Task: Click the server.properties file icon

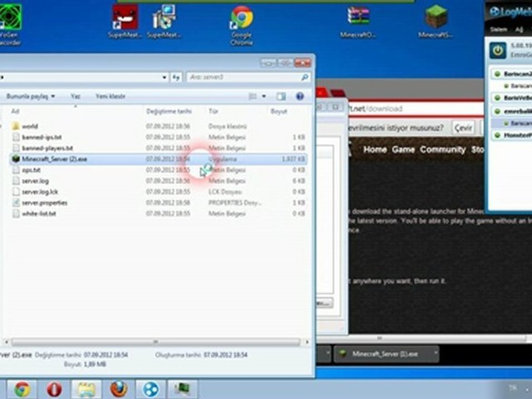Action: coord(16,203)
